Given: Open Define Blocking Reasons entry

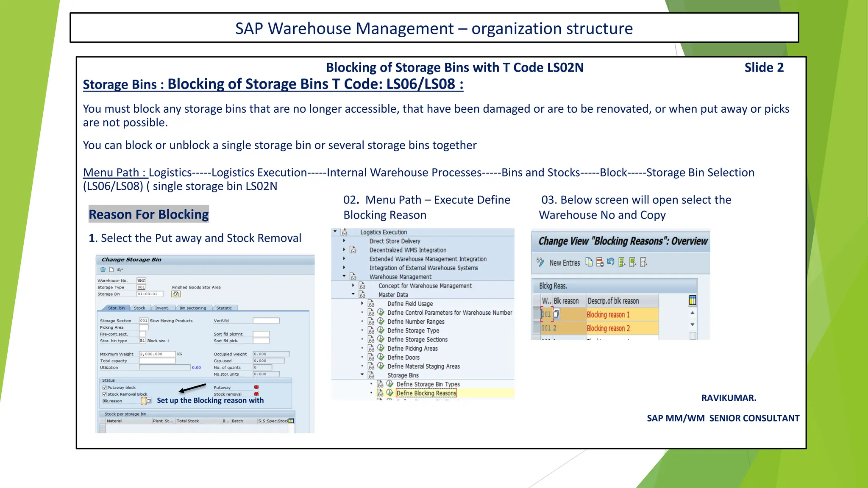Looking at the screenshot, I should [426, 393].
